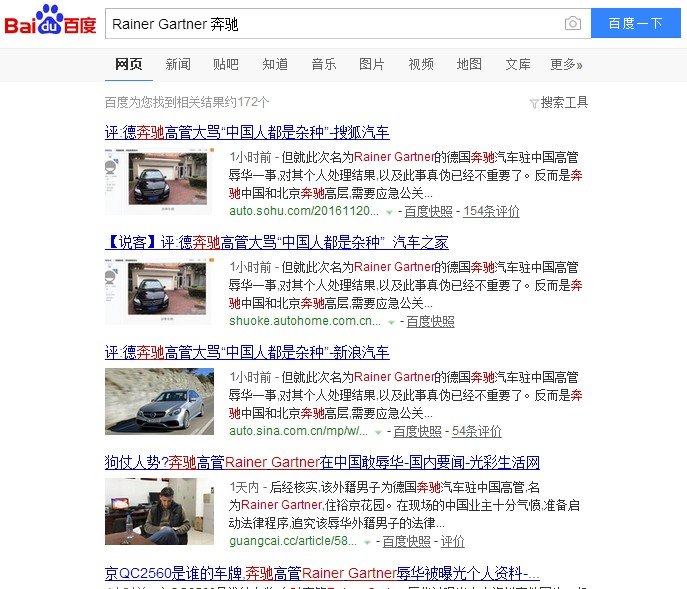
Task: Open the 更多» tab menu
Action: 566,64
